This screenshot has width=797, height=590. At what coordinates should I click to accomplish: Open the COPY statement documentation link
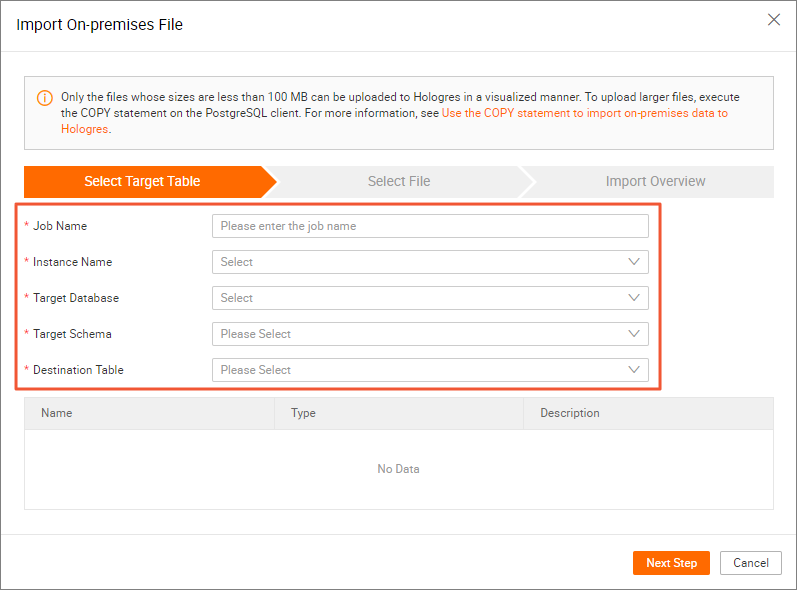pos(584,114)
